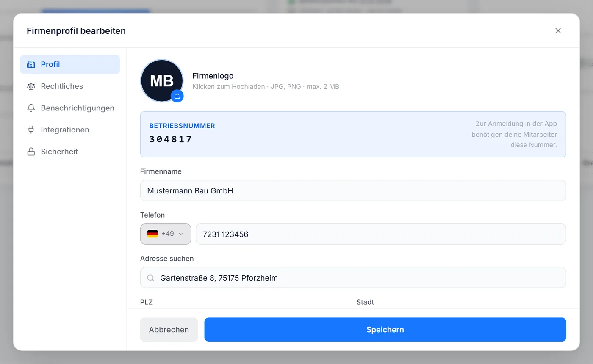Switch to the Sicherheit section

[x=70, y=152]
